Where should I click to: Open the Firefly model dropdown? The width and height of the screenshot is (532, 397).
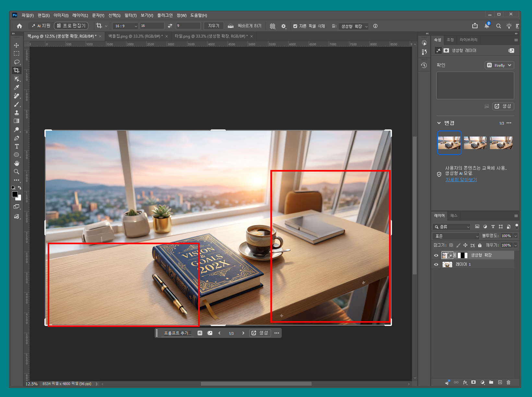(499, 65)
